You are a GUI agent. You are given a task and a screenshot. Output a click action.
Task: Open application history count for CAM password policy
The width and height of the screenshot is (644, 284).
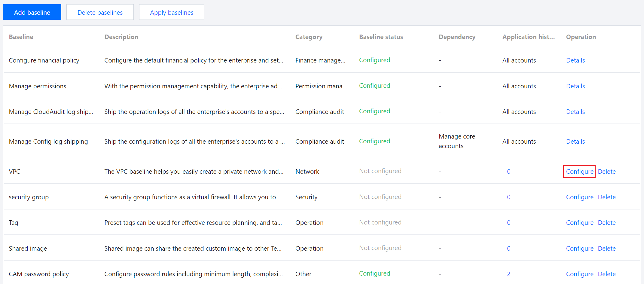tap(508, 274)
